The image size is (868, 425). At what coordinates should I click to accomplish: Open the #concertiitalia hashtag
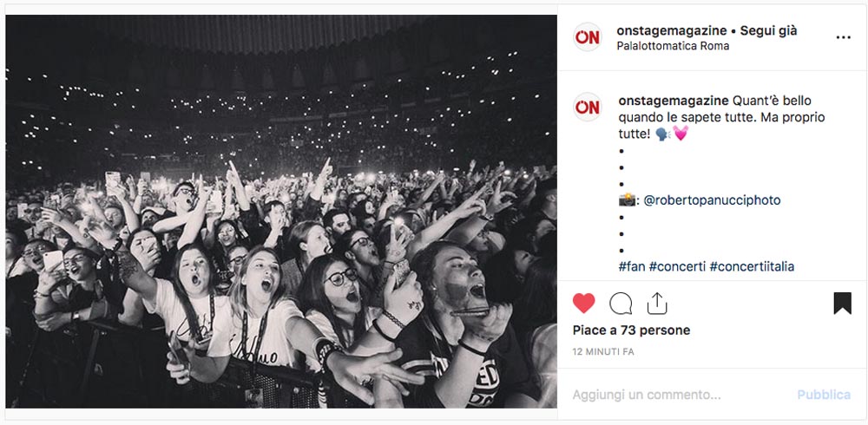pyautogui.click(x=752, y=267)
